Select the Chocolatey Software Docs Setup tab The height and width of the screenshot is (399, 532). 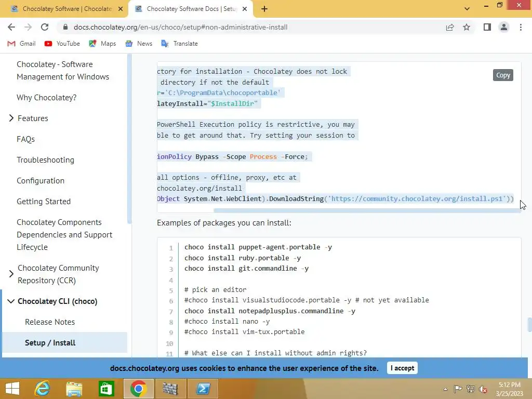click(190, 9)
